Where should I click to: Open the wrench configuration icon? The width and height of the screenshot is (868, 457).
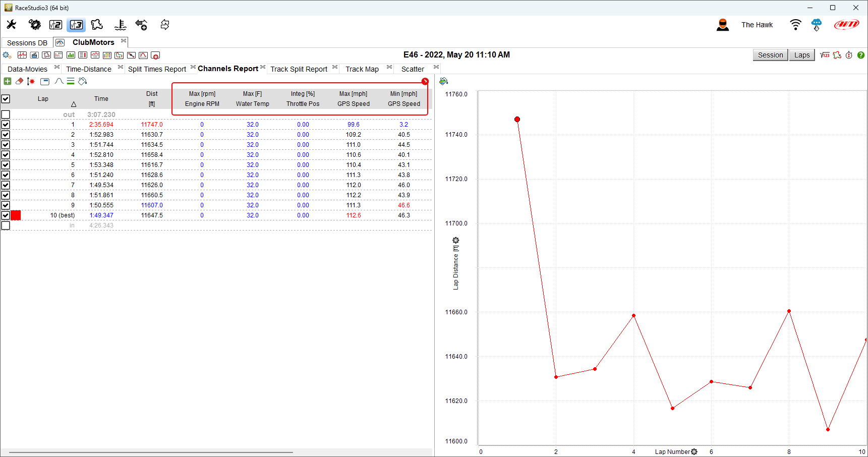pos(11,24)
